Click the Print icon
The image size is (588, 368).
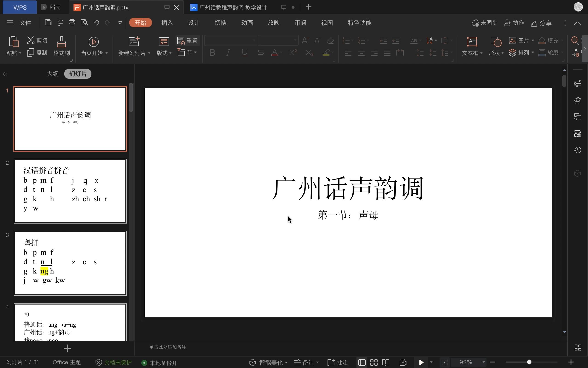72,23
